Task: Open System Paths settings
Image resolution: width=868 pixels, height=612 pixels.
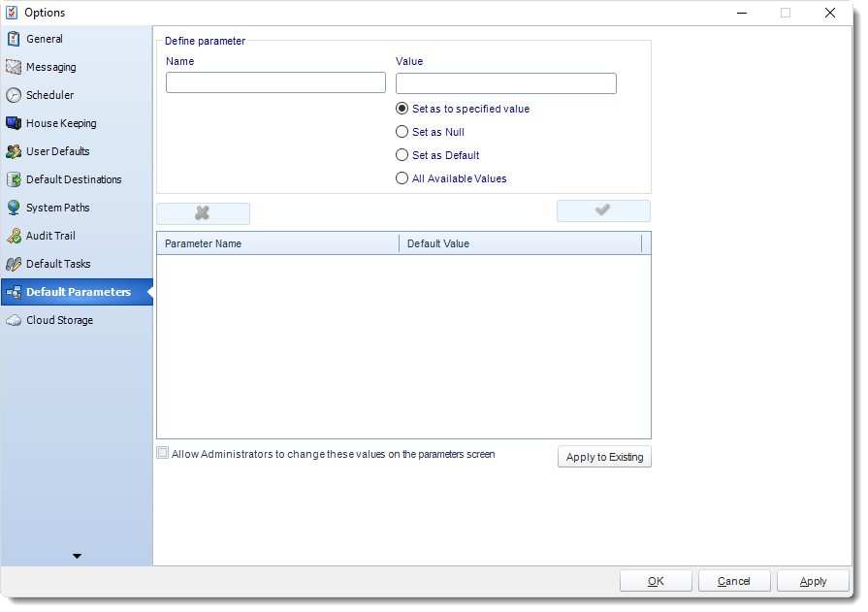Action: pos(77,208)
